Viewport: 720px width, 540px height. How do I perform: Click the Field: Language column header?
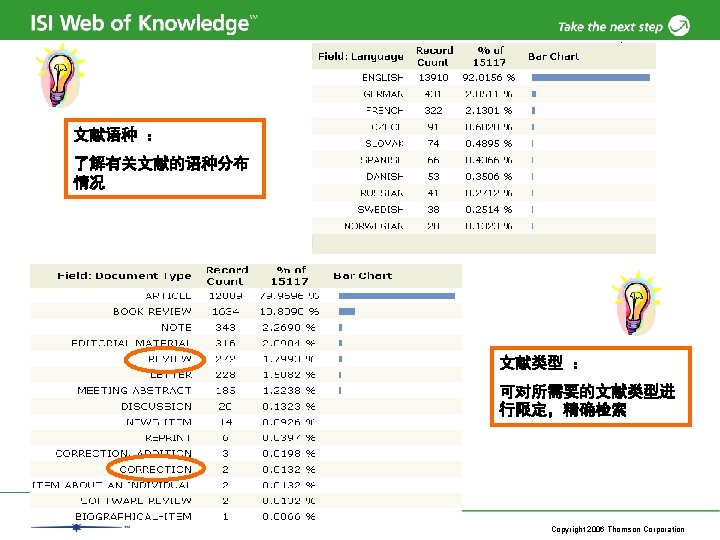click(361, 56)
